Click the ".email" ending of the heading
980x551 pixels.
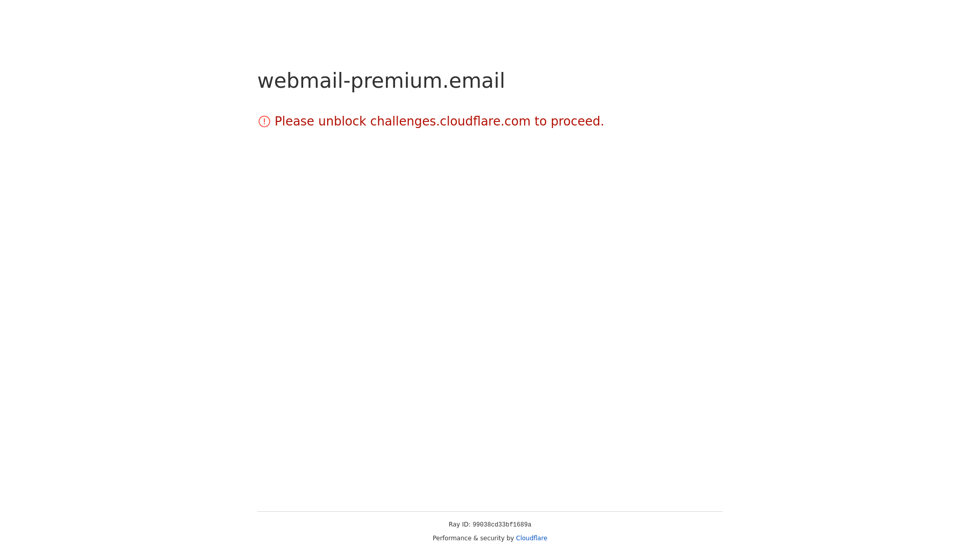[474, 81]
